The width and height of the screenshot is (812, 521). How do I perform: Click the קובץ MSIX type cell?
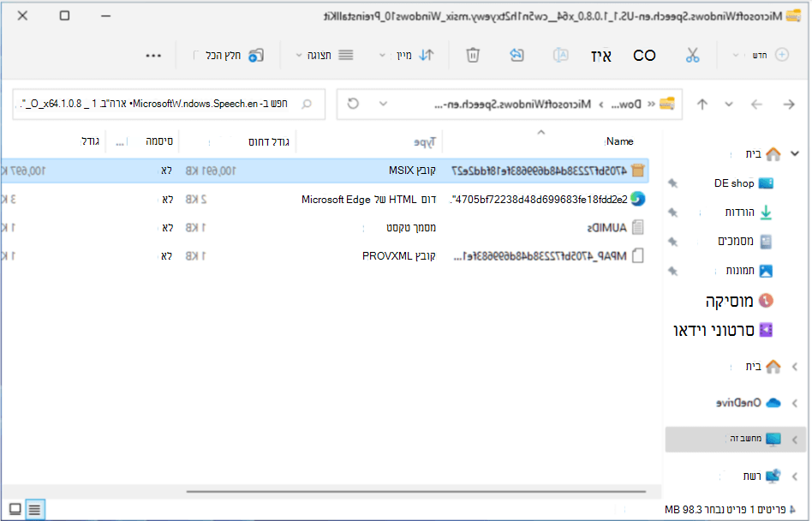412,171
